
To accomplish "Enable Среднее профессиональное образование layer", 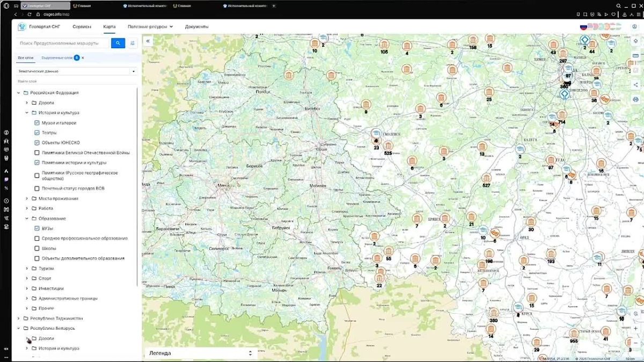I will (x=37, y=239).
